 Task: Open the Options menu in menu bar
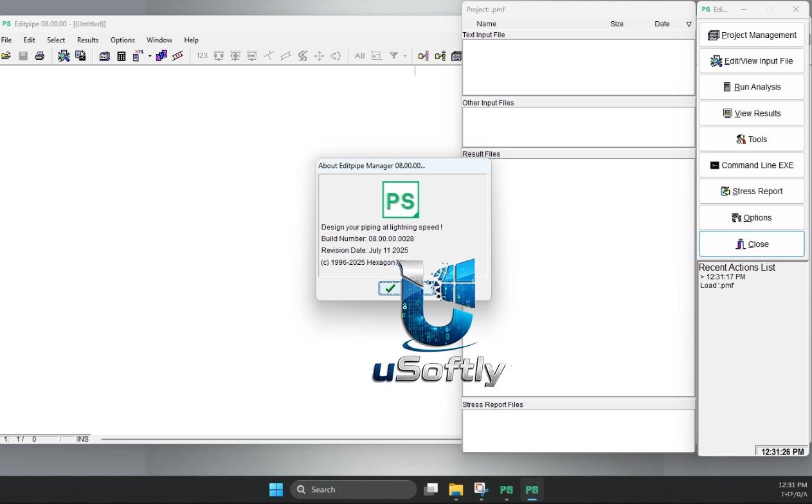click(x=123, y=40)
